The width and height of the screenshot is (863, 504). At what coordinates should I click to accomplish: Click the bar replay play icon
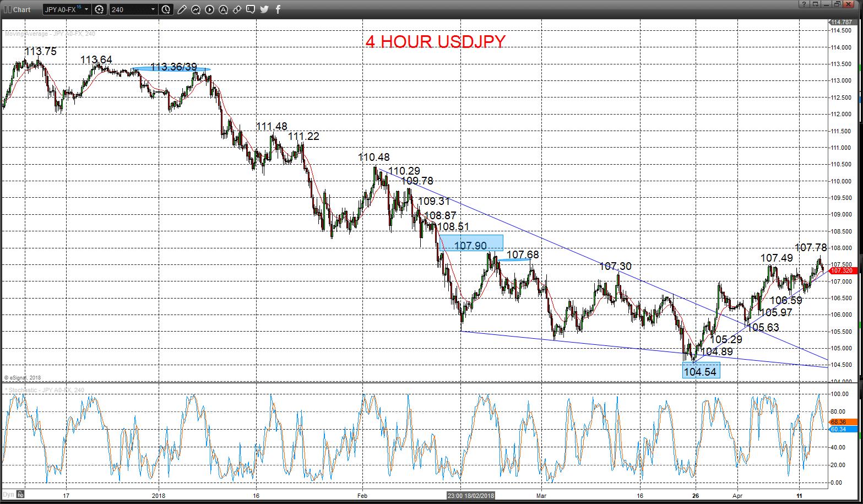tap(209, 9)
